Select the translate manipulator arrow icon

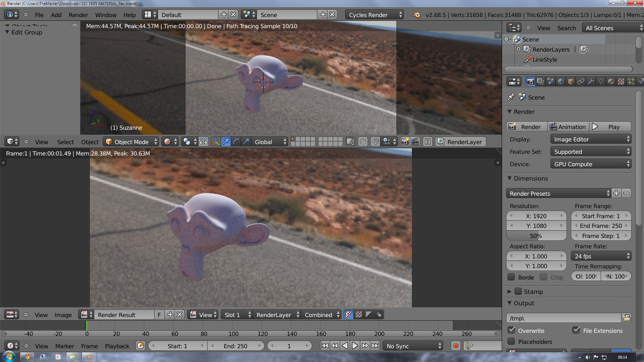coord(226,142)
